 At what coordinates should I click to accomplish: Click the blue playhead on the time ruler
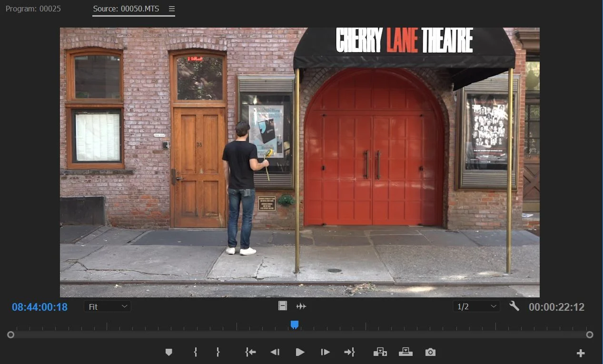(x=295, y=325)
